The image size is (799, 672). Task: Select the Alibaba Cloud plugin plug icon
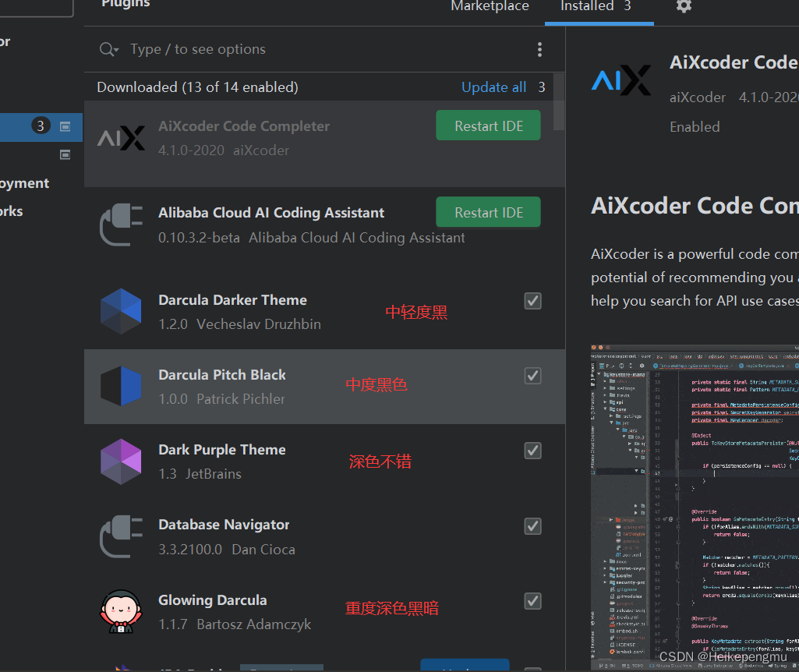(x=122, y=225)
